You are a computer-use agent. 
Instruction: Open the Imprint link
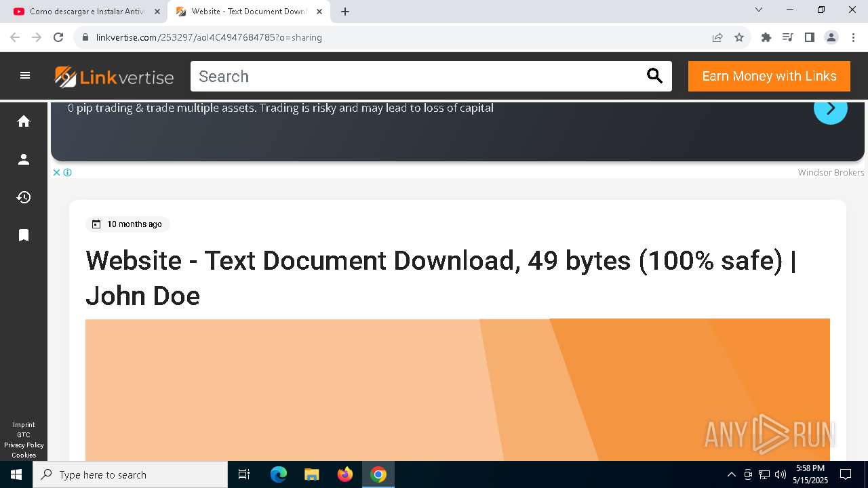tap(24, 425)
